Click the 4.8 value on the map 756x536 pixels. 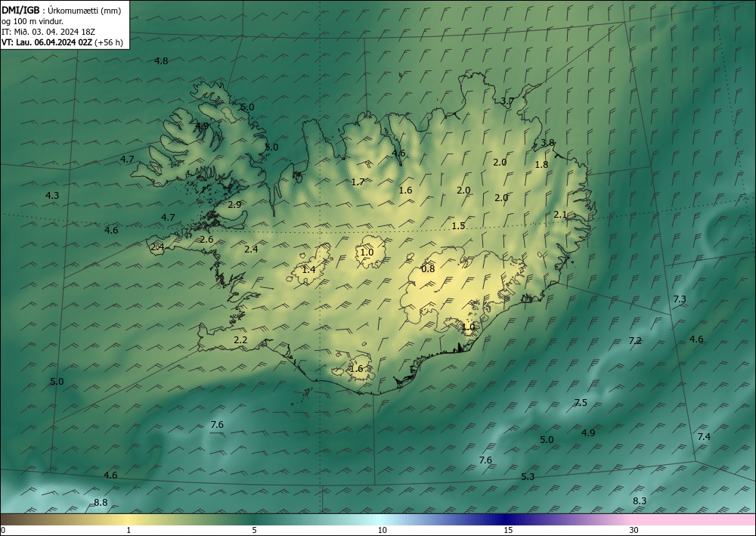[x=161, y=60]
